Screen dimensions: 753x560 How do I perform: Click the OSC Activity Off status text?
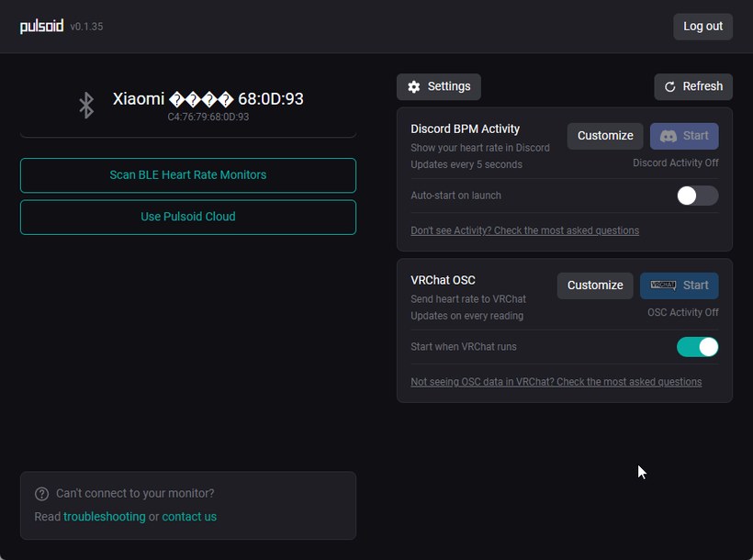pyautogui.click(x=682, y=312)
